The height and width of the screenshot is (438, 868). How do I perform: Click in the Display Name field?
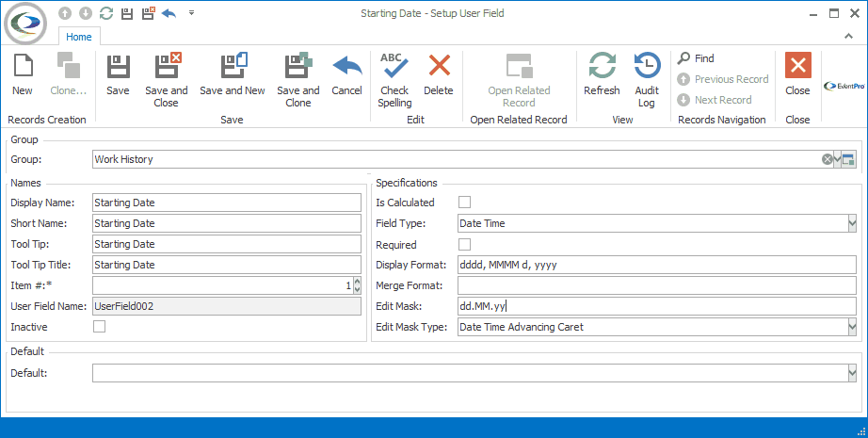[x=226, y=203]
